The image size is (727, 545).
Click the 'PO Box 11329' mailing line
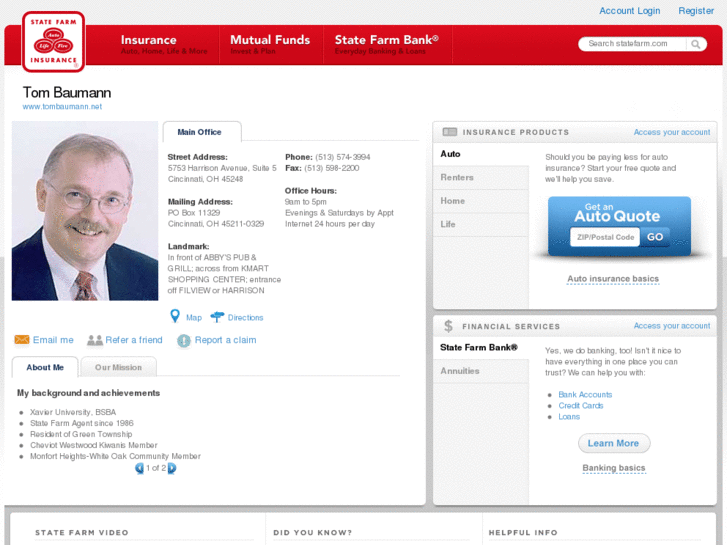(194, 213)
